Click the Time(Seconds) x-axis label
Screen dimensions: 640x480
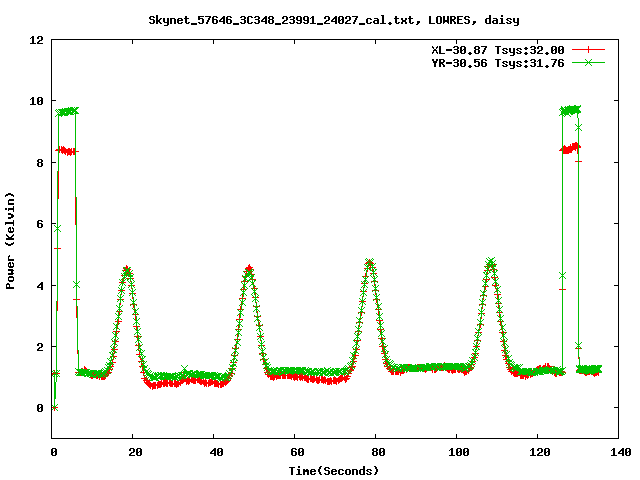tap(333, 471)
